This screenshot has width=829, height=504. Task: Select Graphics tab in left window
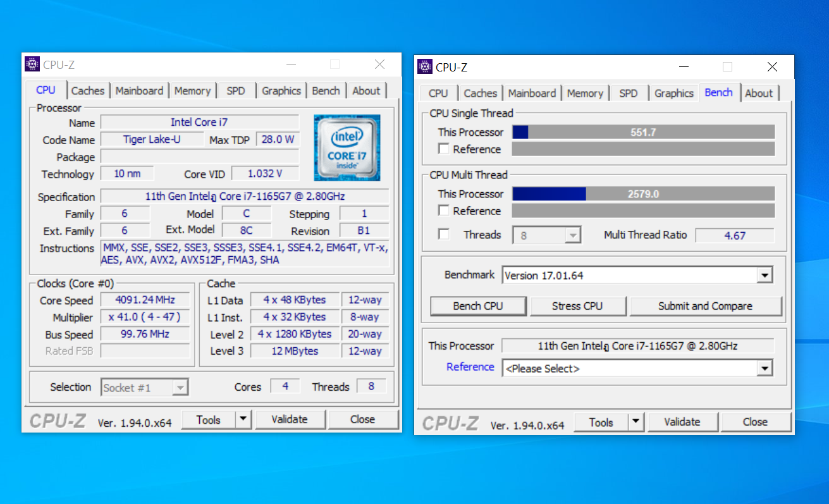tap(281, 90)
